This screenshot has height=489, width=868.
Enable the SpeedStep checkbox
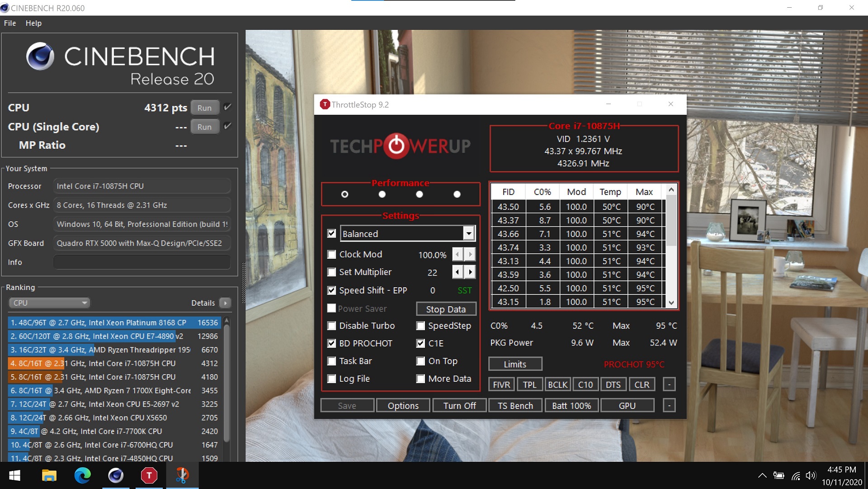tap(420, 326)
